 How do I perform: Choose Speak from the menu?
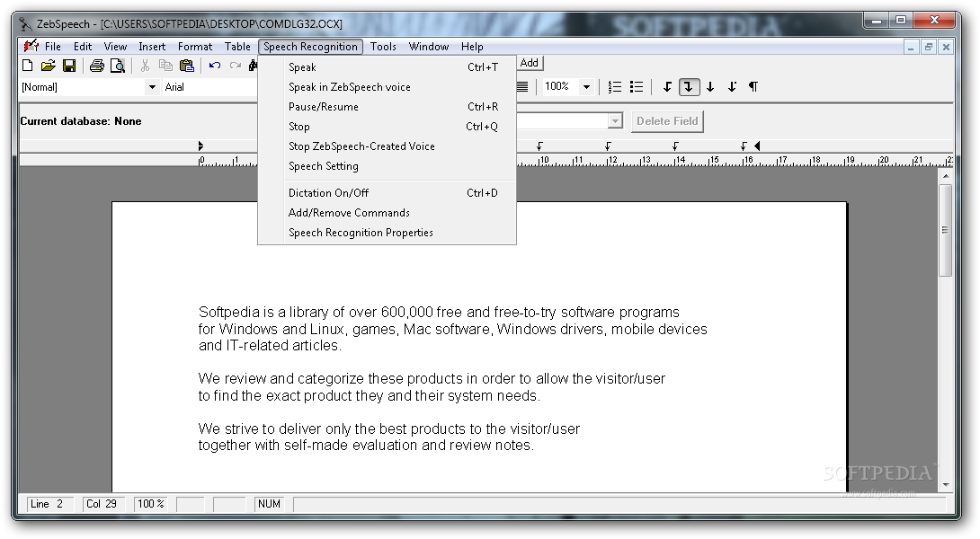click(387, 66)
